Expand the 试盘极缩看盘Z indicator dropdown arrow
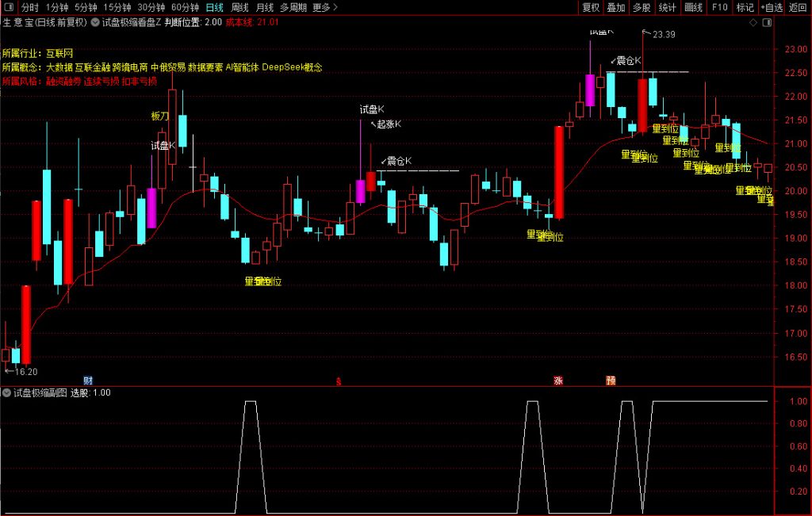Screen dimensions: 812x516 96,22
